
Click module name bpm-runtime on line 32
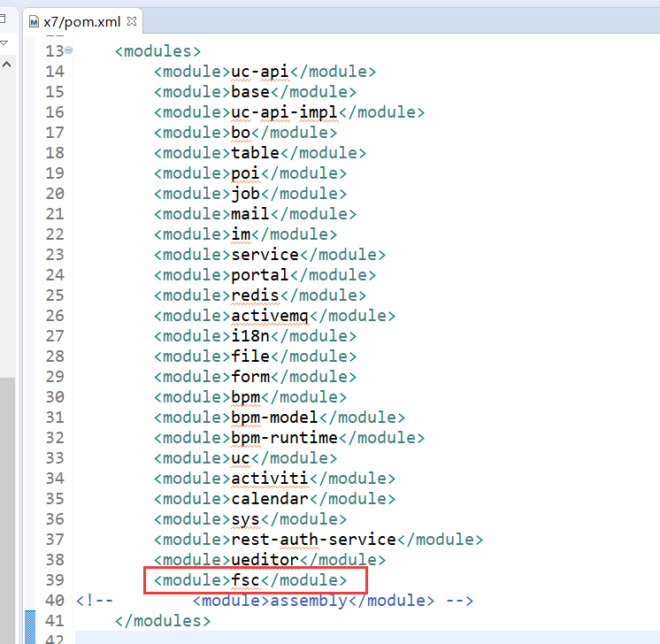point(285,438)
